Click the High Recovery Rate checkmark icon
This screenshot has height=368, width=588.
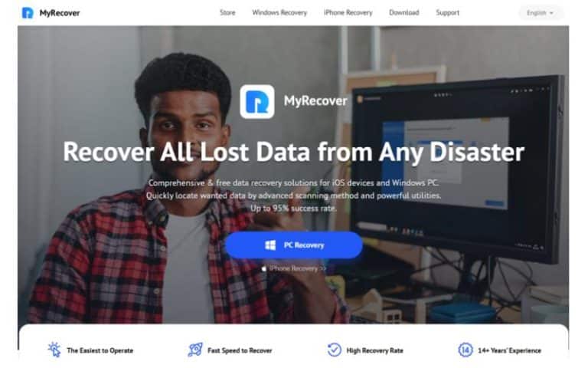(x=334, y=350)
